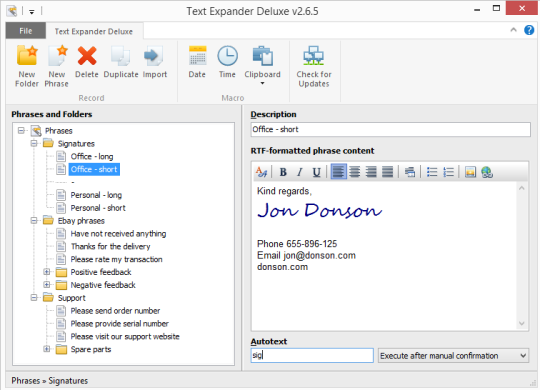Expand the Positive feedback folder
The image size is (540, 390).
[47, 272]
